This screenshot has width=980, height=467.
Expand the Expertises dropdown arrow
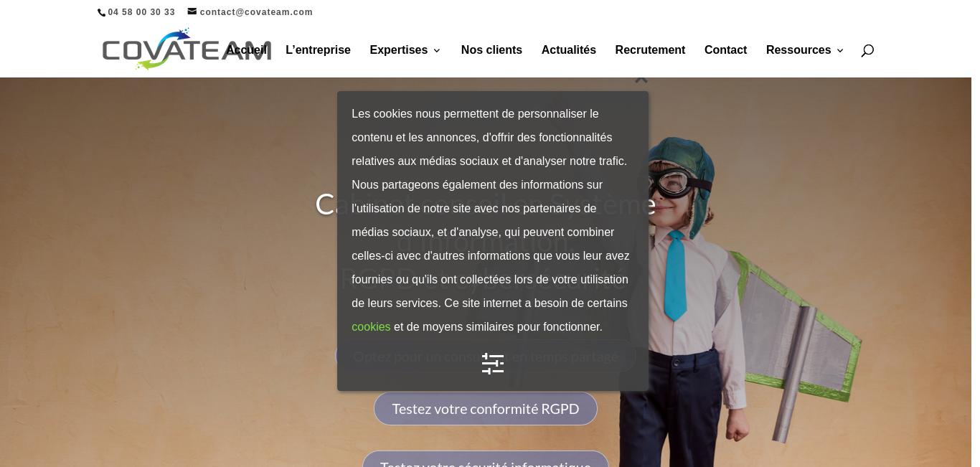click(436, 50)
